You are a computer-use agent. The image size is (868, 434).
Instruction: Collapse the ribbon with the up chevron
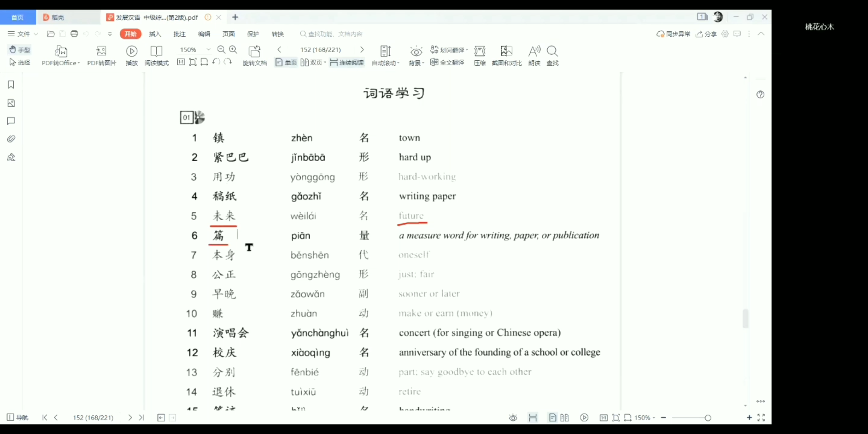tap(761, 34)
